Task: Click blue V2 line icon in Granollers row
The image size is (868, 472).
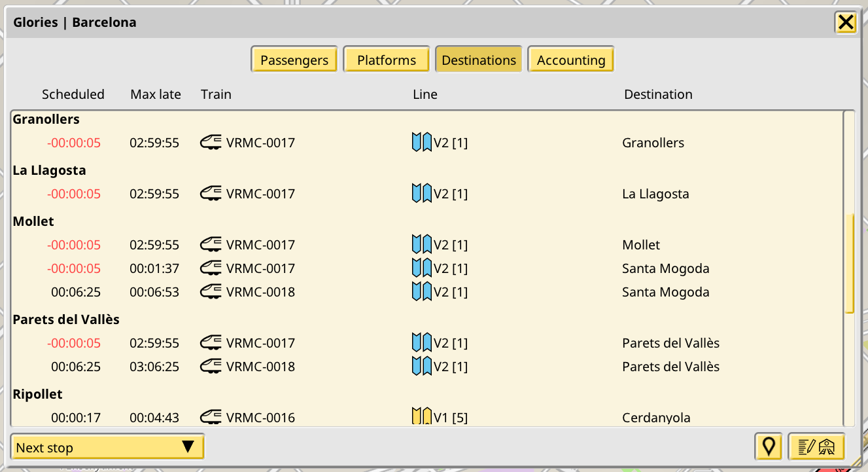Action: (421, 142)
